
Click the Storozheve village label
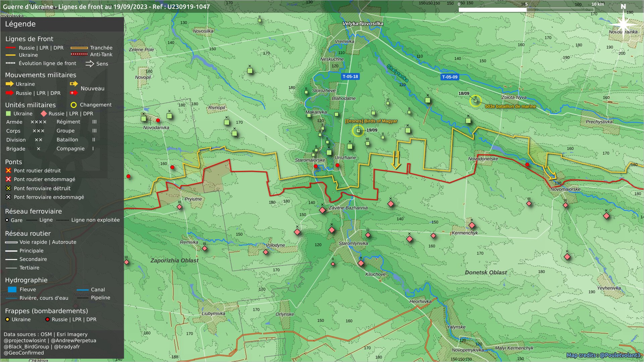coord(324,90)
